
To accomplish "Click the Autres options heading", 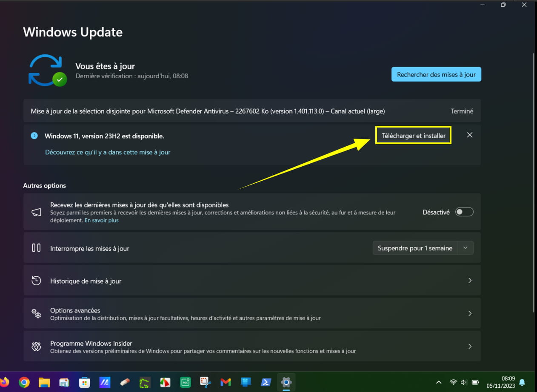I will [x=45, y=185].
